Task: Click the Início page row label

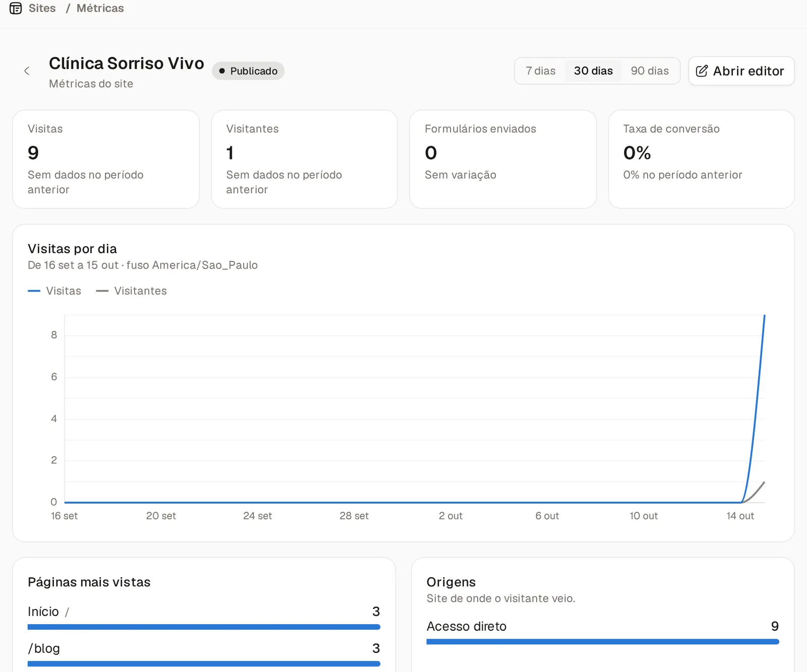Action: [48, 612]
